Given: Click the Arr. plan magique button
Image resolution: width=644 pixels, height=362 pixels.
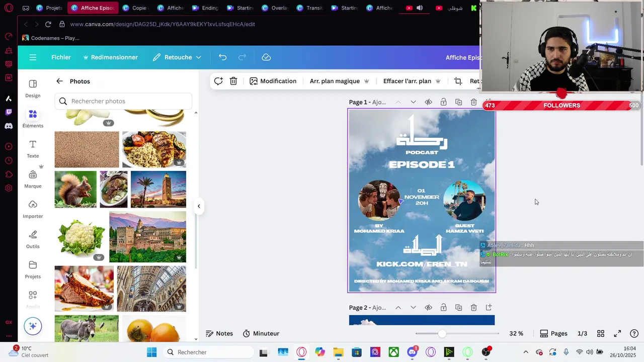Looking at the screenshot, I should click(339, 81).
